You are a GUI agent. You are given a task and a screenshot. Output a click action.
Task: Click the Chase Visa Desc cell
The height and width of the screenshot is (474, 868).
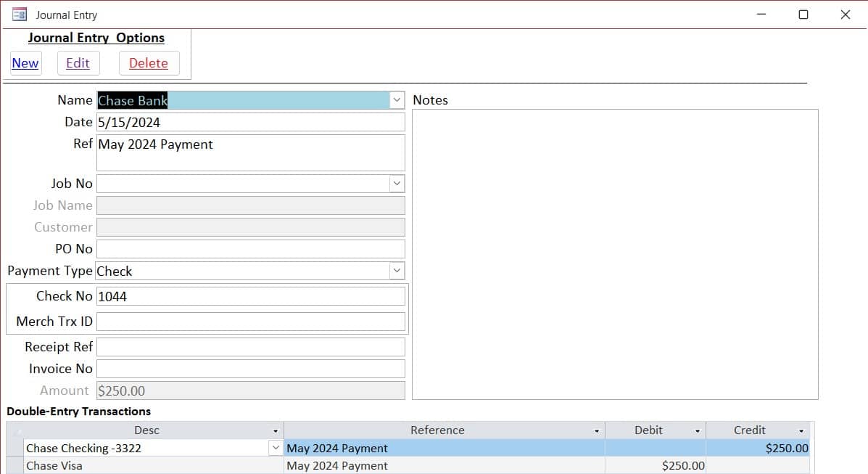pyautogui.click(x=153, y=466)
